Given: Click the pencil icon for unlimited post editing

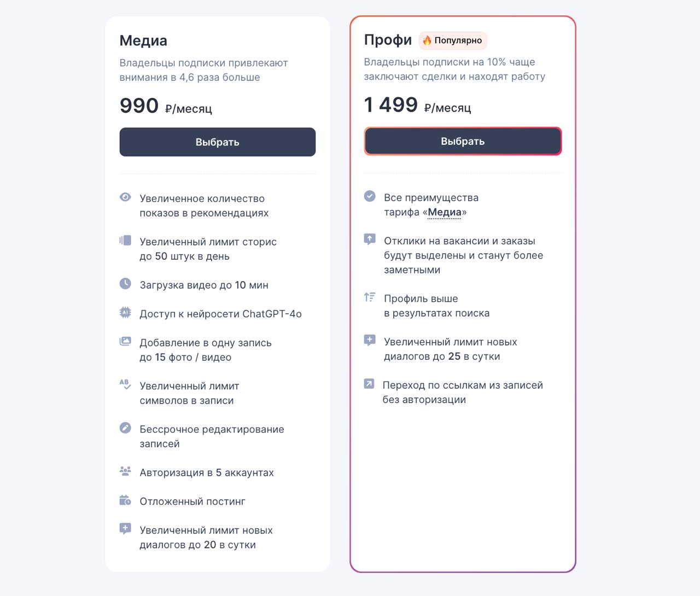Looking at the screenshot, I should pos(125,428).
